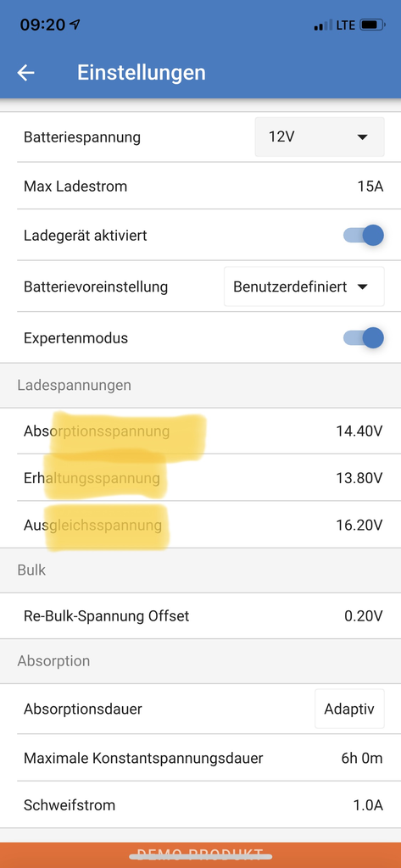Screen dimensions: 401x868
Task: Tap the back arrow icon
Action: point(26,73)
